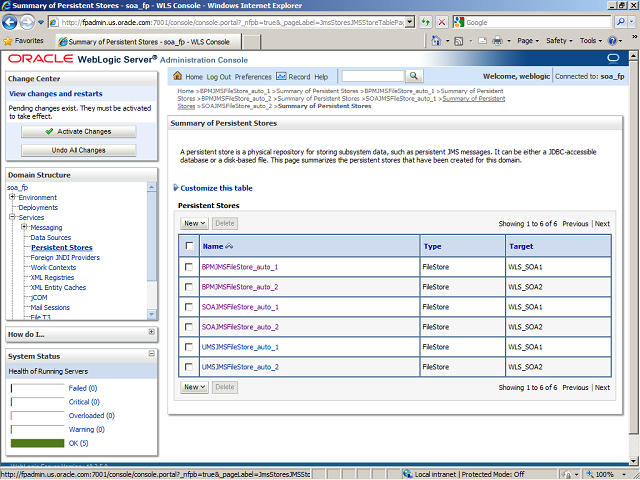Expand the How do I panel
The height and width of the screenshot is (480, 640).
151,333
